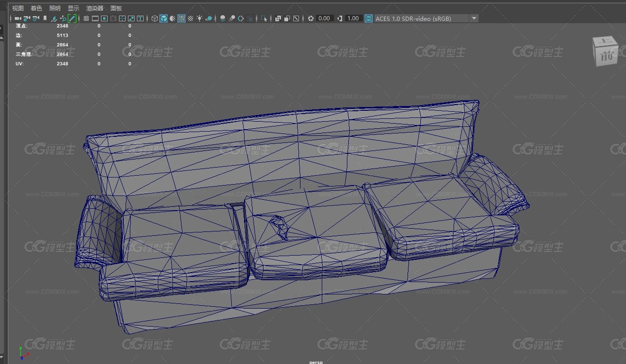Open Camera Attributes icon

(36, 18)
